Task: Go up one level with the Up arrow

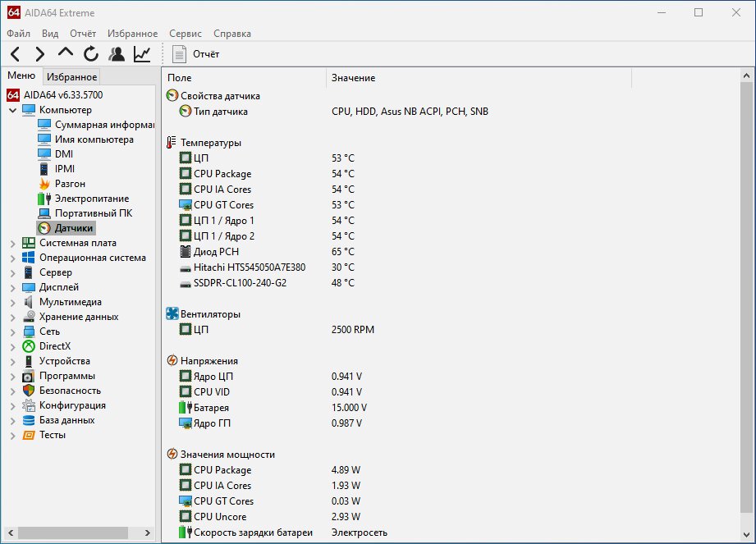Action: pos(65,53)
